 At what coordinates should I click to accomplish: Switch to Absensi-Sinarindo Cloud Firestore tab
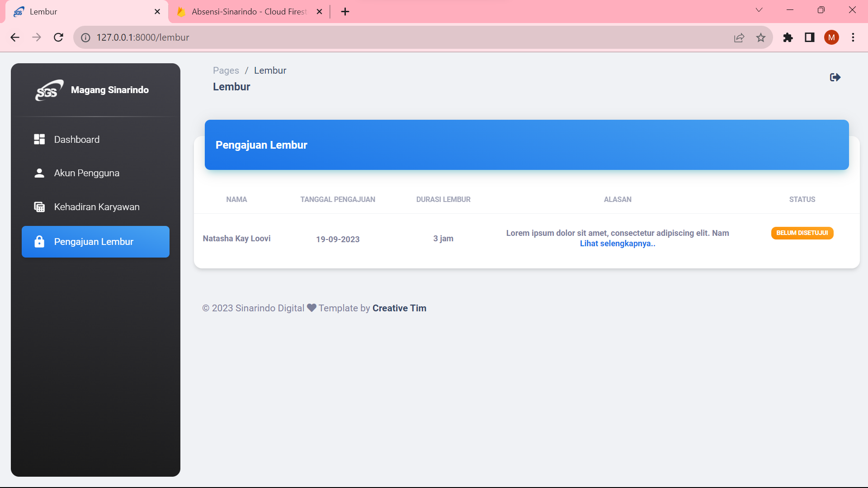pyautogui.click(x=249, y=12)
